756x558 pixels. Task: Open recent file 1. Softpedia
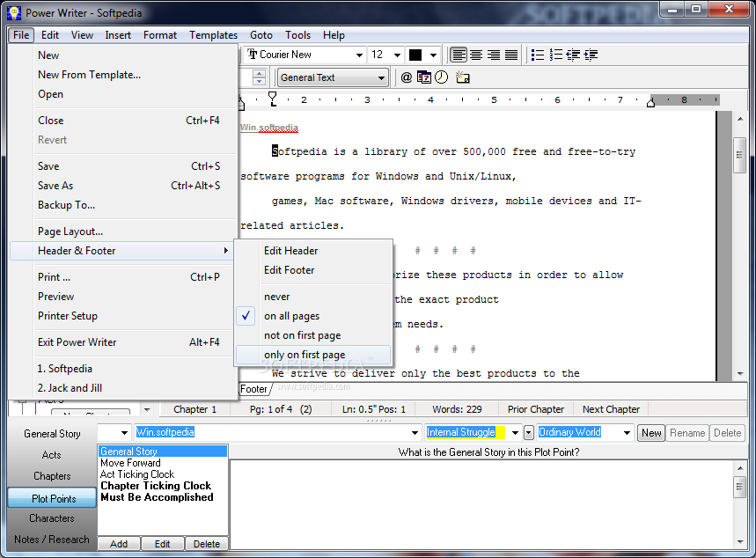tap(65, 369)
